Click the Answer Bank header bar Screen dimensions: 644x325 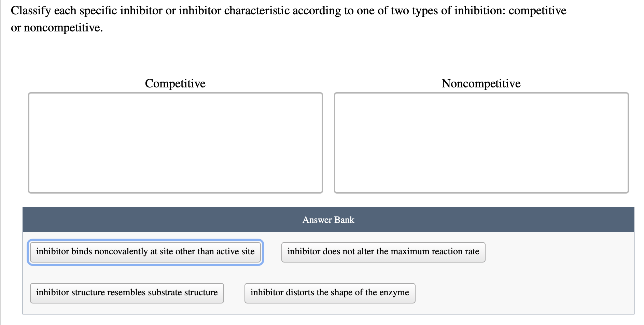(x=328, y=220)
